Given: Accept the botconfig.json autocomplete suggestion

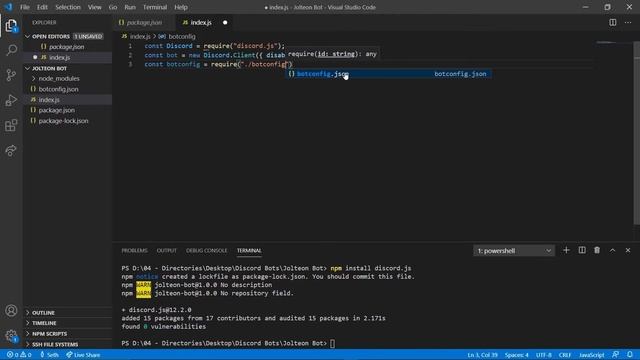Looking at the screenshot, I should tap(388, 74).
